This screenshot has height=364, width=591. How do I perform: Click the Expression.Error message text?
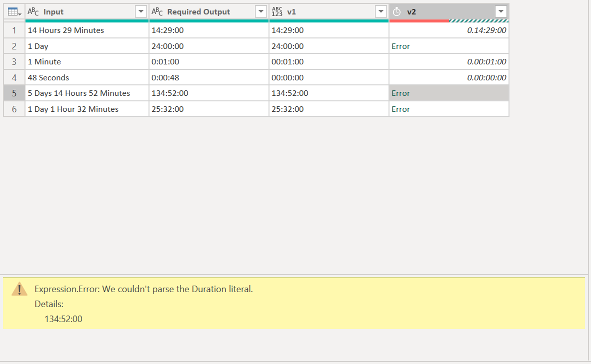143,289
